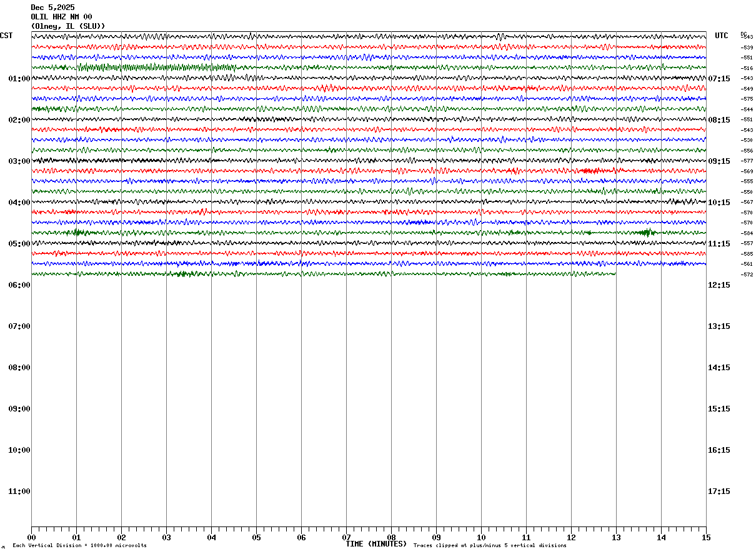Click the 14:15 UTC time label
This screenshot has height=554, width=756.
720,368
